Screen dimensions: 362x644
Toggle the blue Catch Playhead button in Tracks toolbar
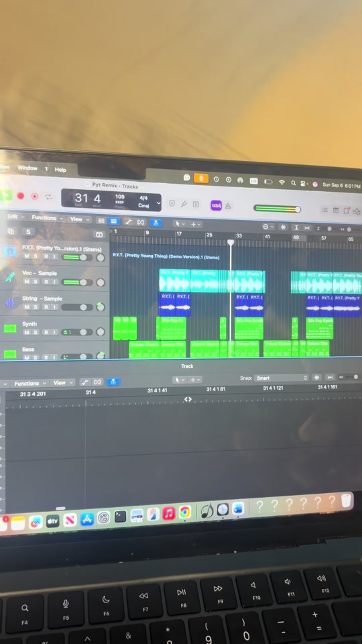coord(156,223)
